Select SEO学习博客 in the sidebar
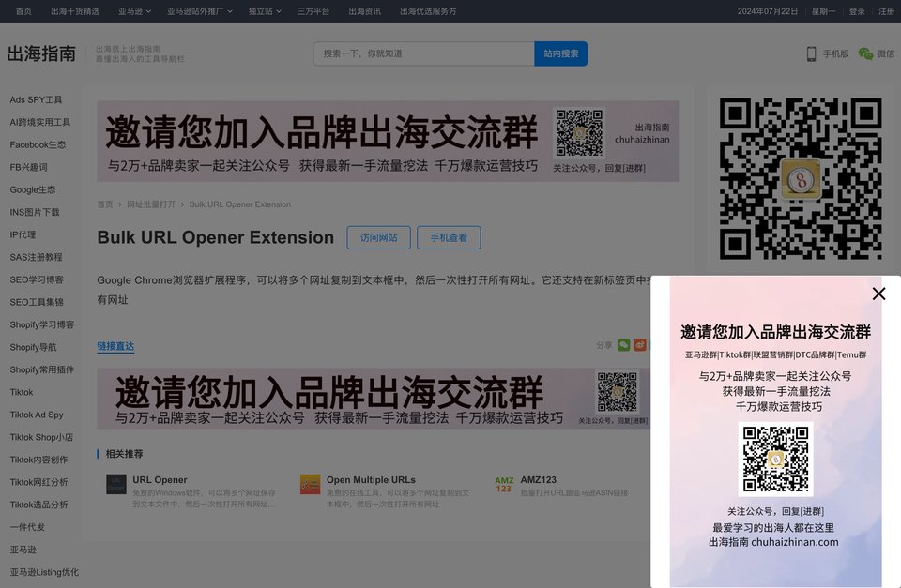 [37, 279]
